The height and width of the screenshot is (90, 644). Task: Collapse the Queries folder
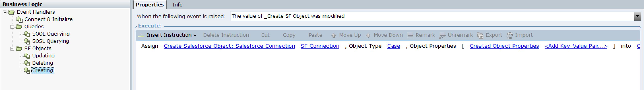click(12, 27)
